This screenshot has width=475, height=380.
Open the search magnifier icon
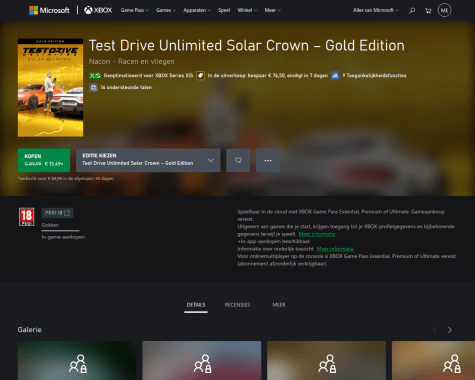[x=412, y=11]
